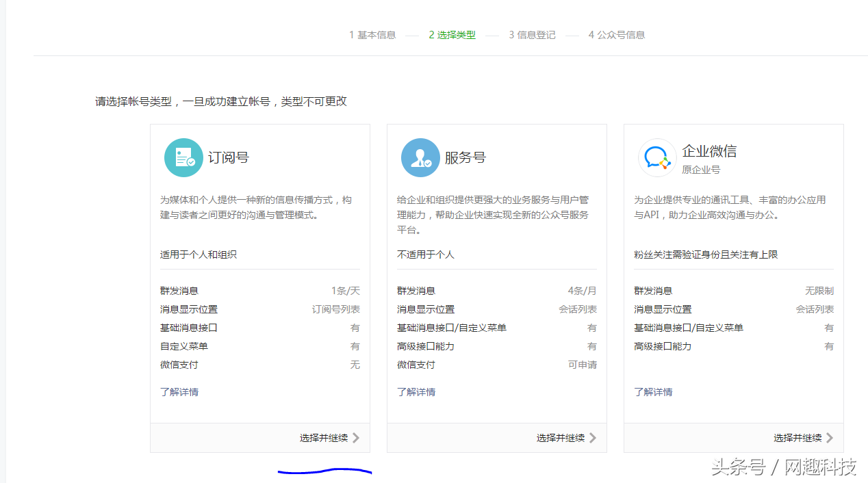The width and height of the screenshot is (868, 483).
Task: Click the 订阅号 card title
Action: pos(229,157)
